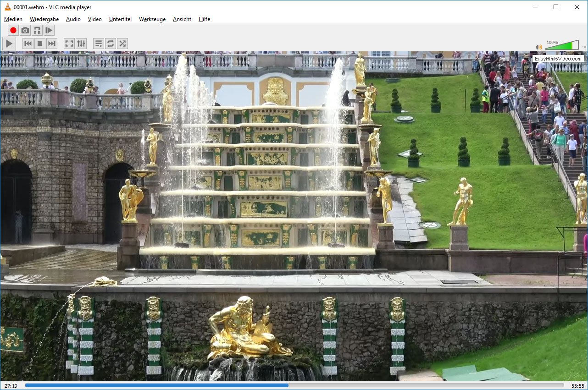Toggle A-B loop mode
This screenshot has height=390, width=588.
point(37,31)
